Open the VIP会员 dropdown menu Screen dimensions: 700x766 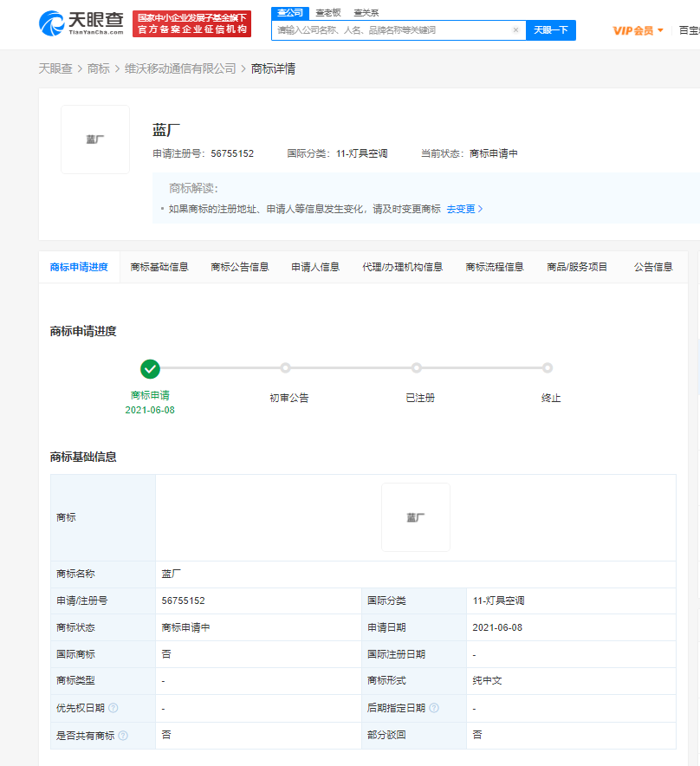[638, 30]
